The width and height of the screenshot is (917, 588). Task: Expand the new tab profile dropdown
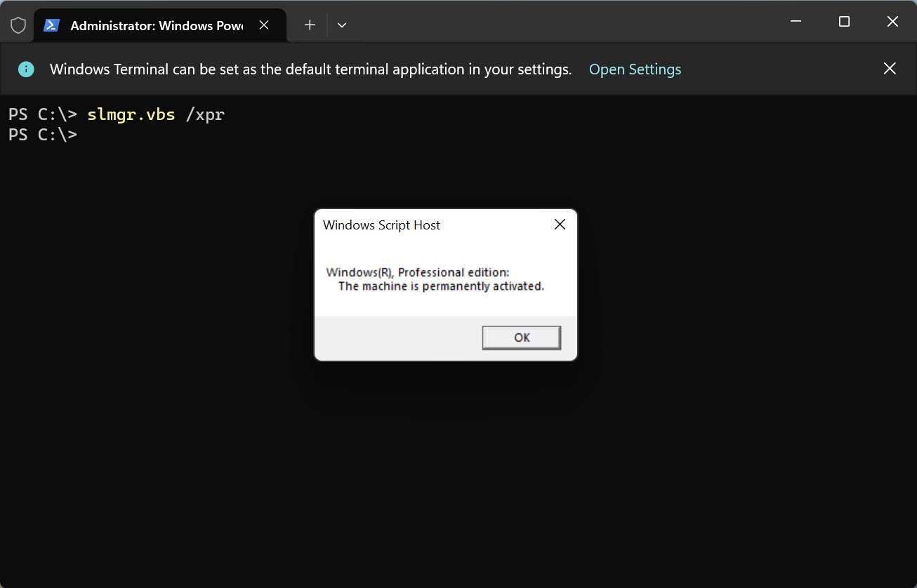pyautogui.click(x=342, y=25)
